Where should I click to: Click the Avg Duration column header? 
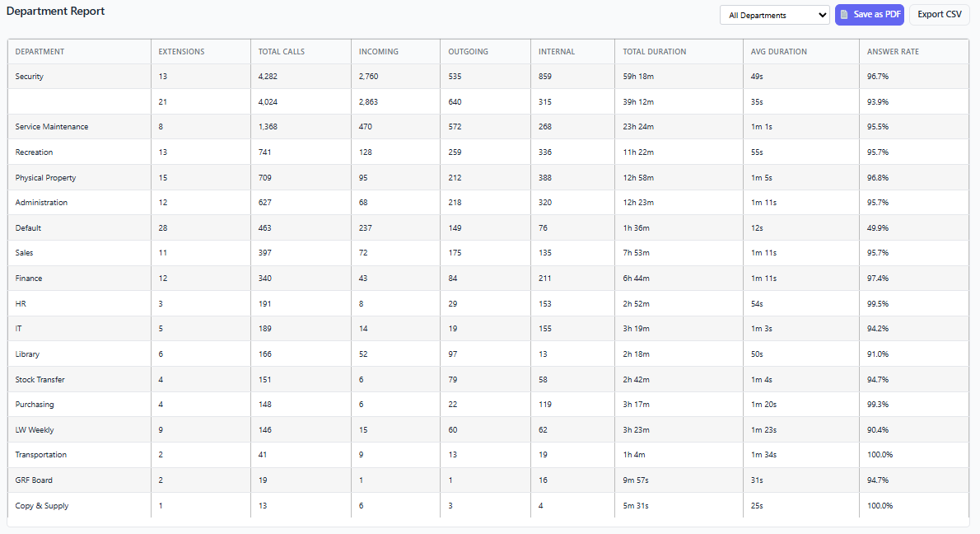[778, 52]
